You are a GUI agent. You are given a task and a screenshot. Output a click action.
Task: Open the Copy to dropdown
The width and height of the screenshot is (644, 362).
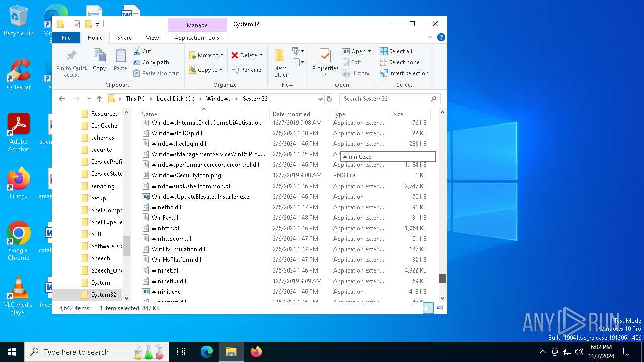pyautogui.click(x=206, y=70)
